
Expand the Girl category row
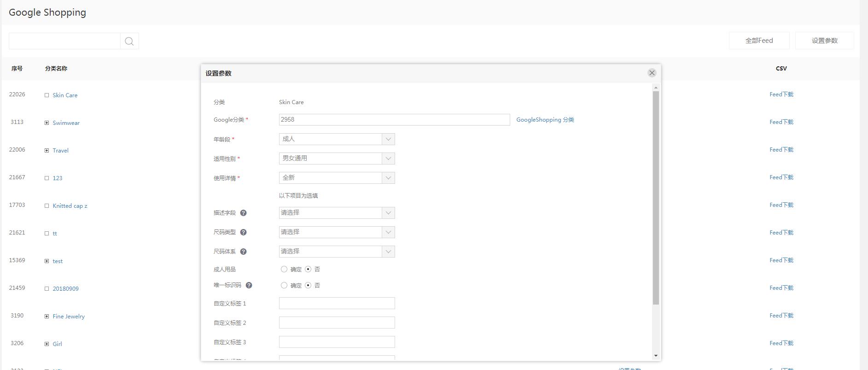coord(47,344)
